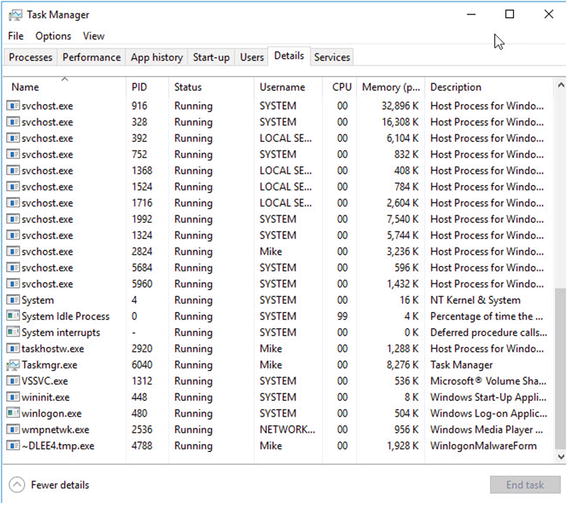Select the ~DLEE4.tmp.exe process icon

pos(13,446)
